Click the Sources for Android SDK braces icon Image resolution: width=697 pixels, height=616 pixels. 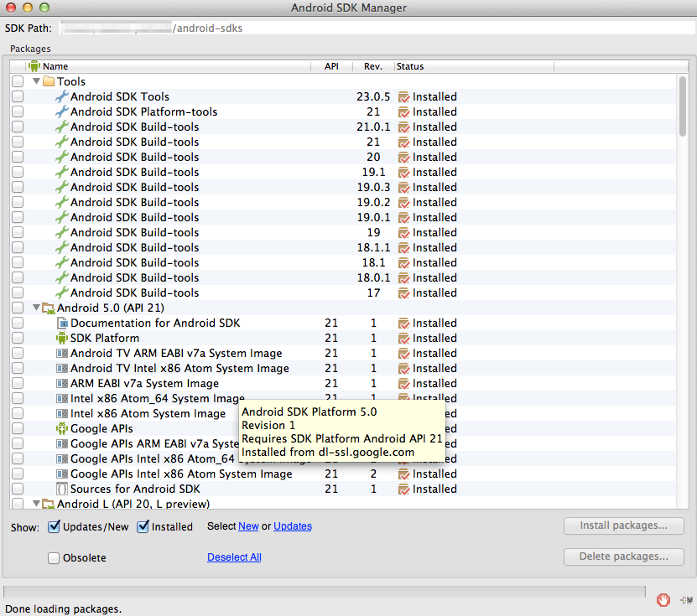pyautogui.click(x=62, y=489)
